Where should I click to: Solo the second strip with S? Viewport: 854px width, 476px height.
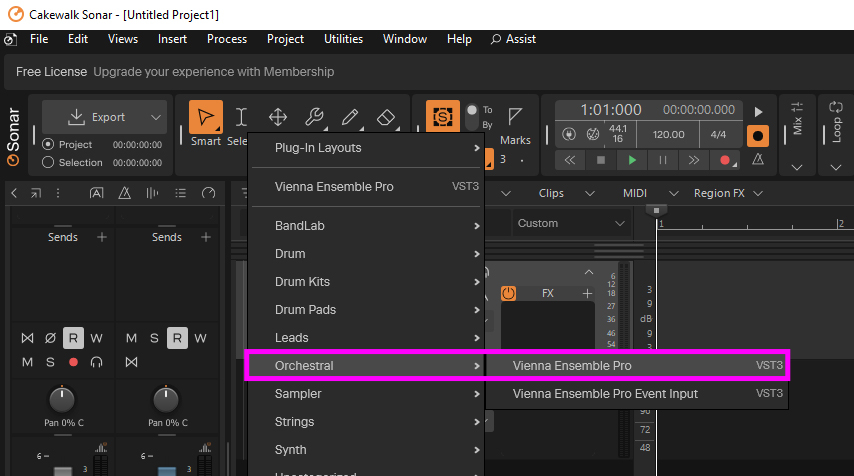point(154,338)
